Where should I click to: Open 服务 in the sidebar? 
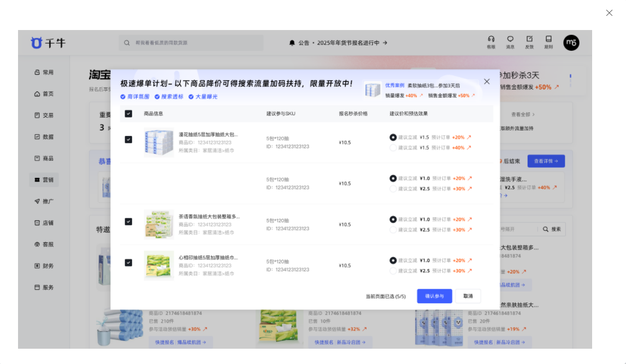coord(44,288)
